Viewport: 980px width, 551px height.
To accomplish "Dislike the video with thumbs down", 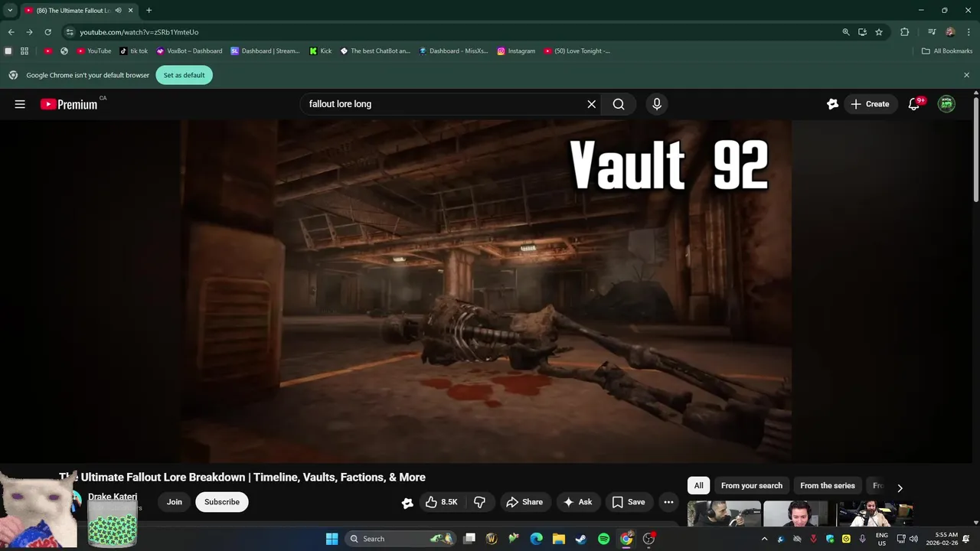I will [x=479, y=502].
